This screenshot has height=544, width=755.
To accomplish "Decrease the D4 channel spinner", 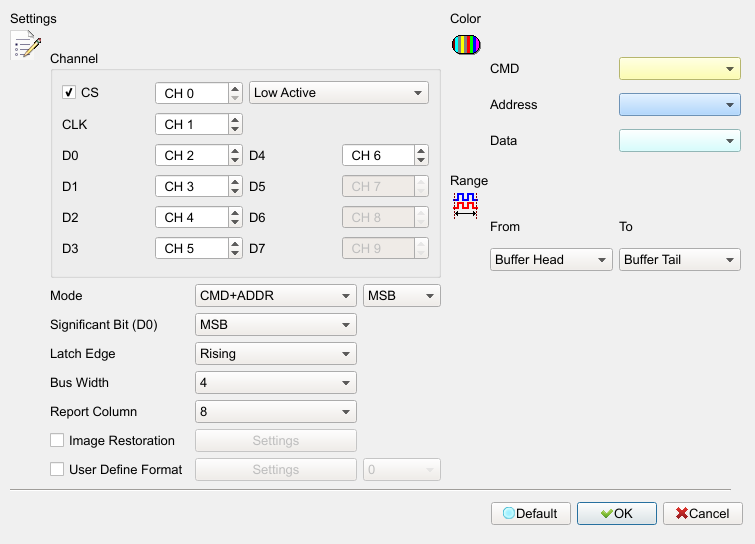I will coord(421,160).
